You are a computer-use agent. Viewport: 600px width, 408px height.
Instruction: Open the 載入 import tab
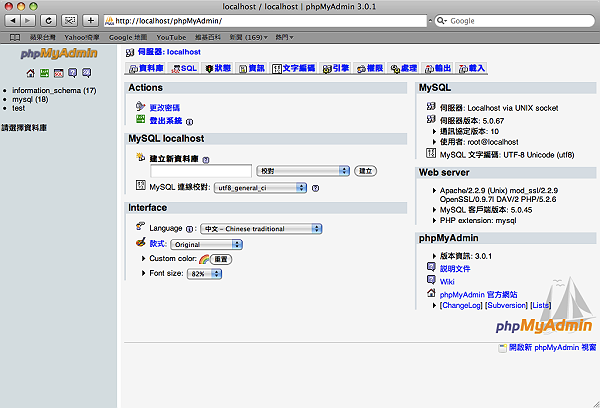[472, 68]
